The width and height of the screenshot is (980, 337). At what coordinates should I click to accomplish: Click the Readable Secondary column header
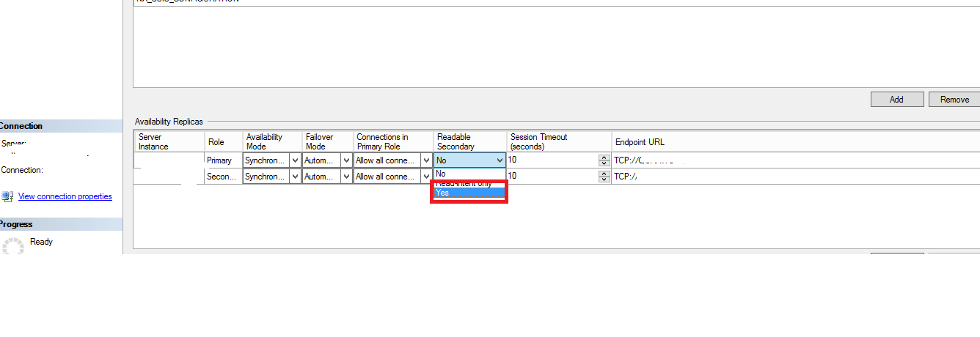pos(470,141)
